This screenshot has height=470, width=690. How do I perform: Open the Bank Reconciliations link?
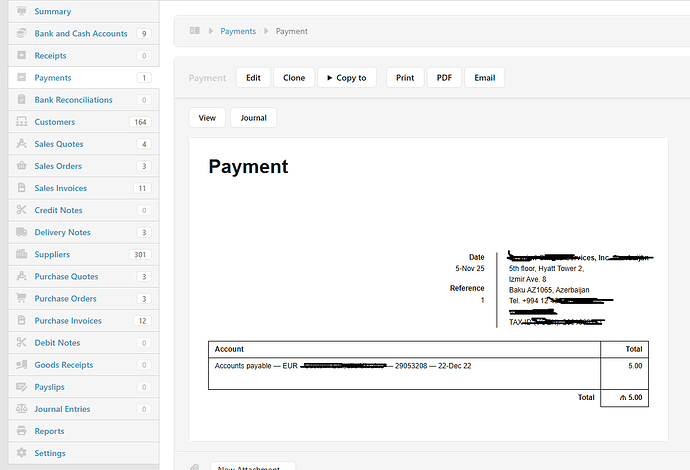[x=73, y=99]
